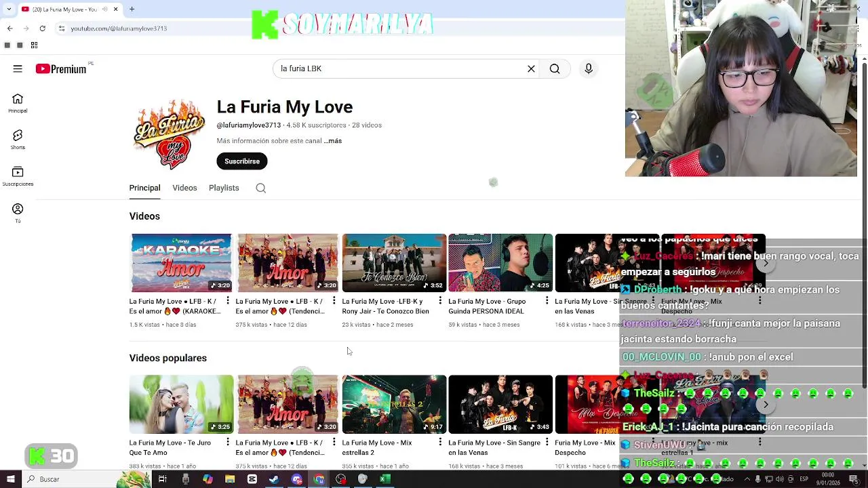Show next videos in Videos populares row
The width and height of the screenshot is (868, 488).
tap(766, 405)
